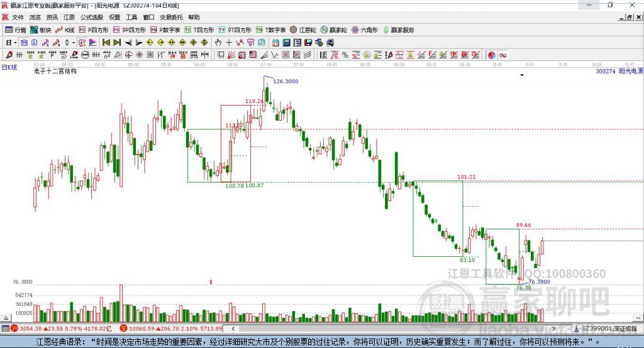
Task: Click the 老子十二宫结构 indicator title
Action: [55, 71]
